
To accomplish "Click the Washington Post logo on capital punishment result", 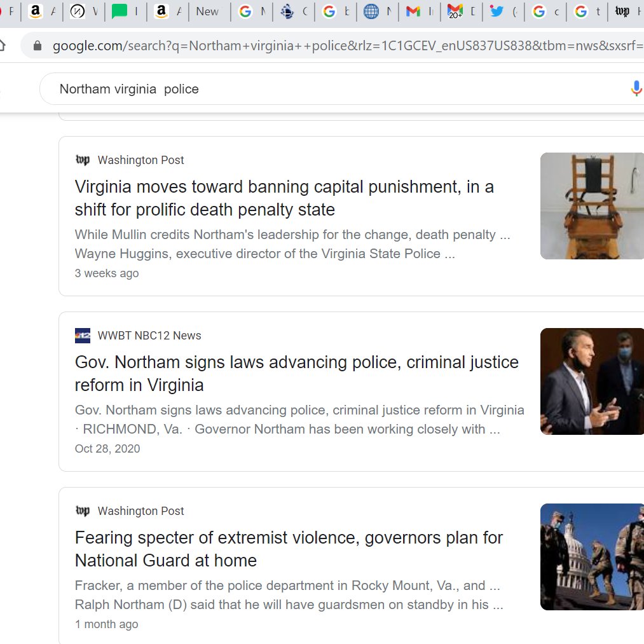I will point(83,160).
